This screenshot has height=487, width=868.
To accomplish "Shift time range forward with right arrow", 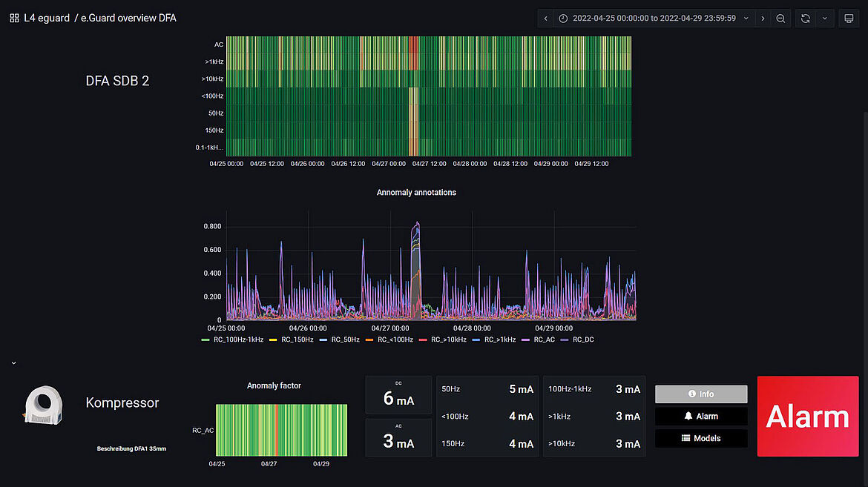I will tap(763, 19).
